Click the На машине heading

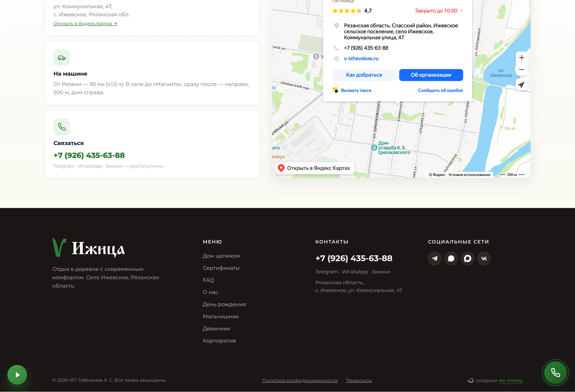[x=70, y=74]
